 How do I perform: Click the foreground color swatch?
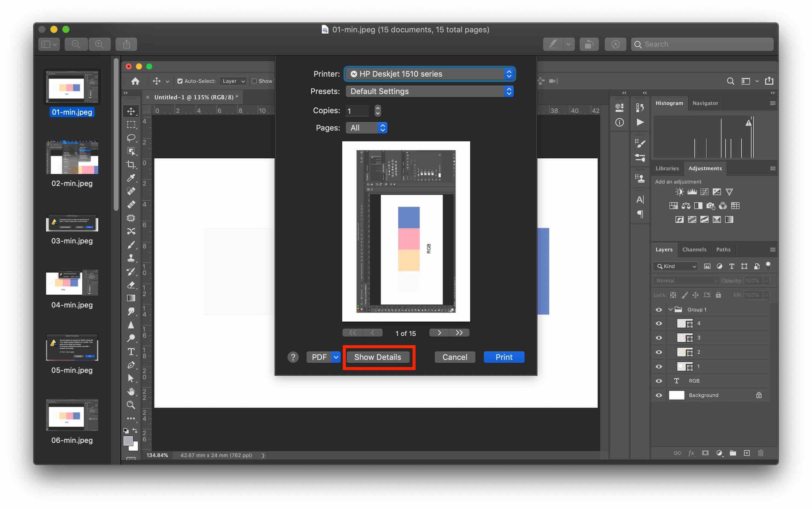(x=128, y=440)
